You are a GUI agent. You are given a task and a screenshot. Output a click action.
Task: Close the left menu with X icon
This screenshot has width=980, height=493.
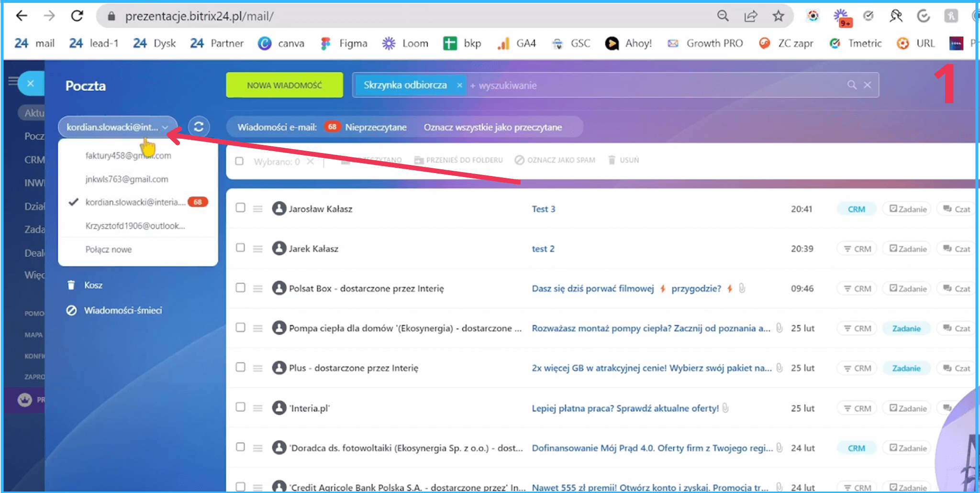31,84
